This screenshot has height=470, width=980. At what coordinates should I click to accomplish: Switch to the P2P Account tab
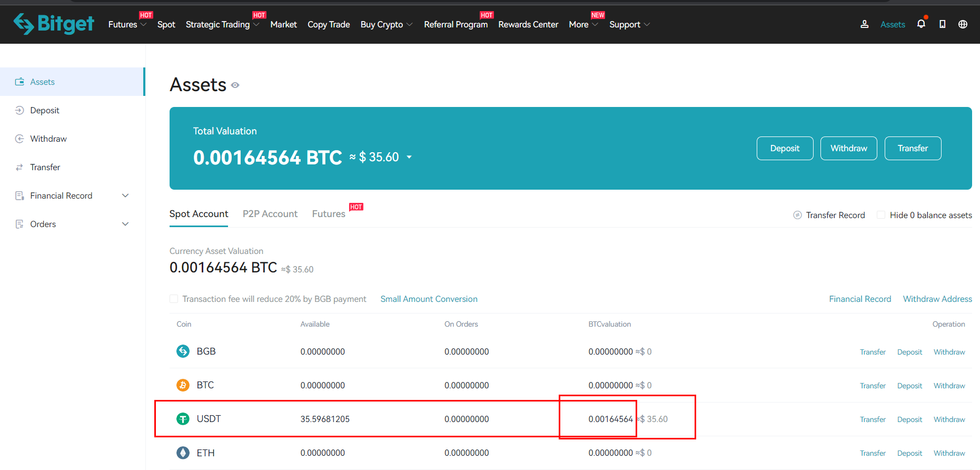(270, 213)
